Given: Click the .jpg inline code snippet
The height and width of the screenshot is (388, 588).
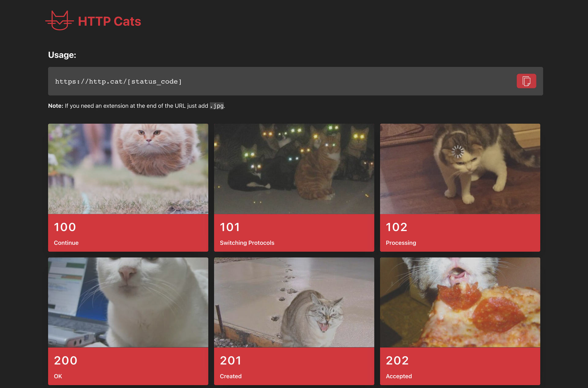Looking at the screenshot, I should [217, 106].
